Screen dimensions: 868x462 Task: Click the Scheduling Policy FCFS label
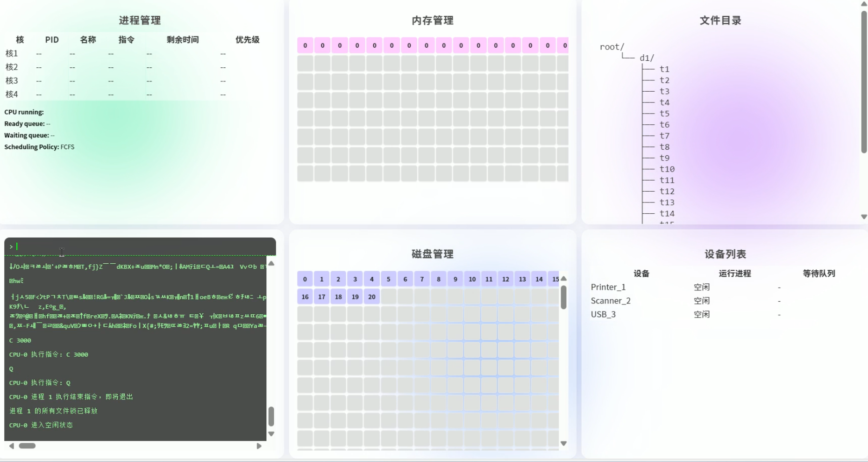[x=39, y=147]
